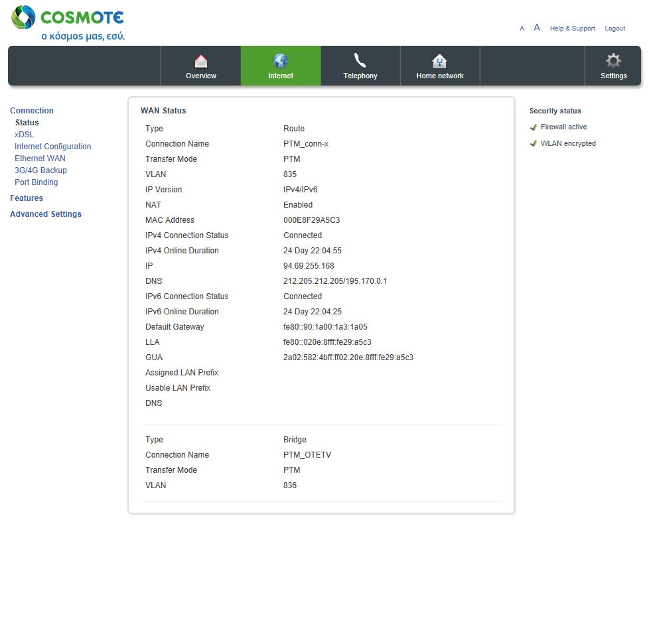This screenshot has width=651, height=644.
Task: Click the Logout link
Action: pos(615,29)
